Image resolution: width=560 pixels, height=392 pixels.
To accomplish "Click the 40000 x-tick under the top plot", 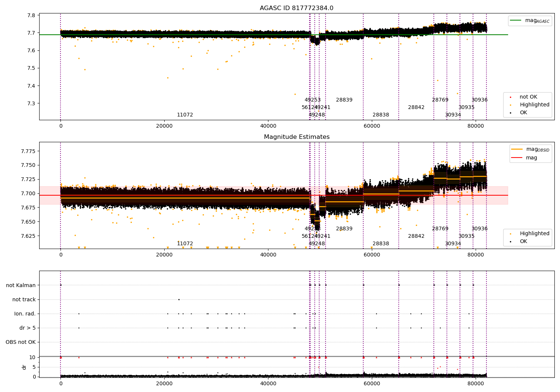I will 268,126.
